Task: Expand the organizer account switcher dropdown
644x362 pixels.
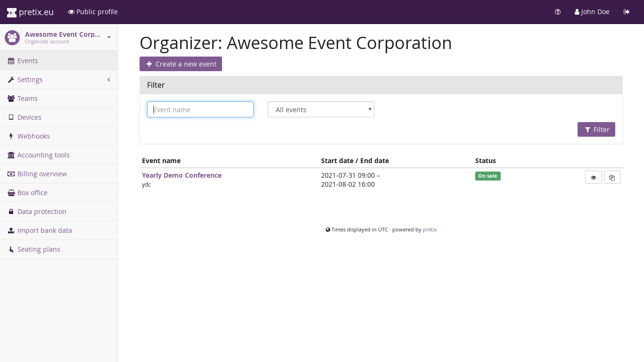Action: point(109,37)
